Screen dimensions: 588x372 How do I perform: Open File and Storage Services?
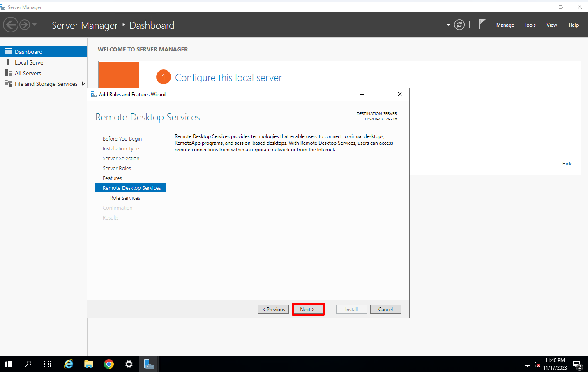coord(45,83)
